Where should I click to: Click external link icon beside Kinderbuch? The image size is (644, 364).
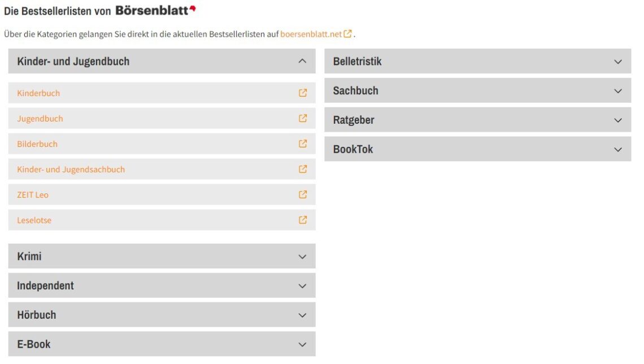tap(303, 93)
